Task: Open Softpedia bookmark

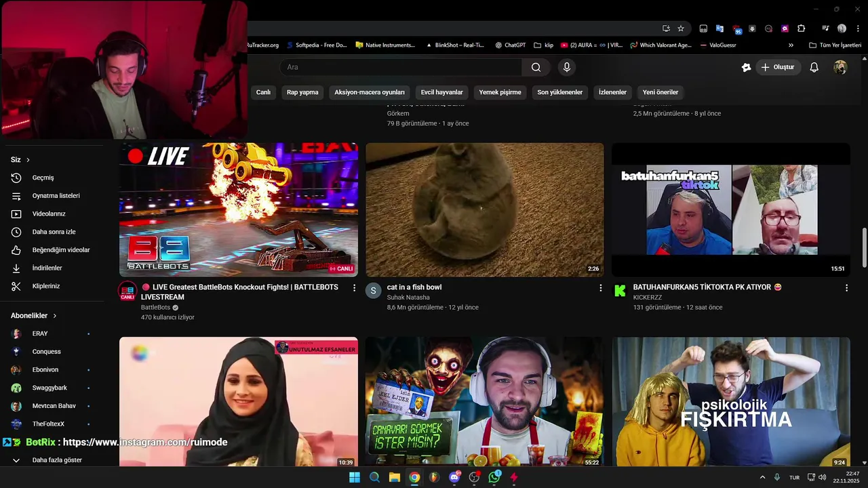Action: (x=316, y=45)
